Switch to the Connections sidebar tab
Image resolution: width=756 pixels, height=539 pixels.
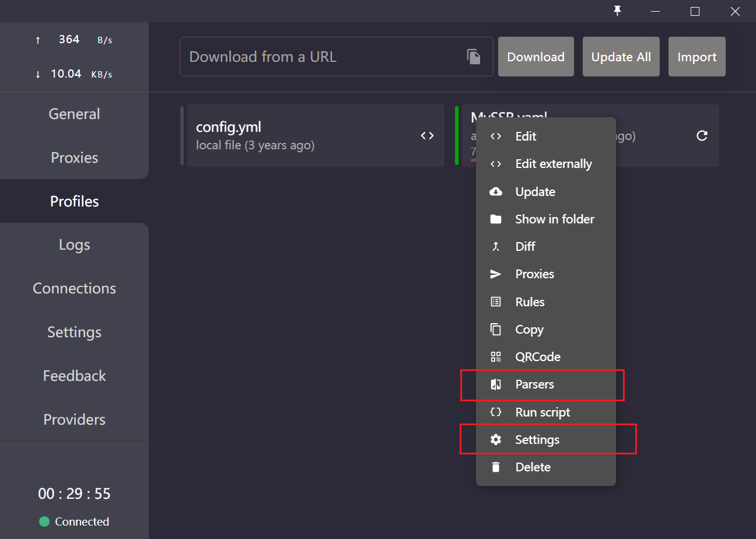(74, 288)
